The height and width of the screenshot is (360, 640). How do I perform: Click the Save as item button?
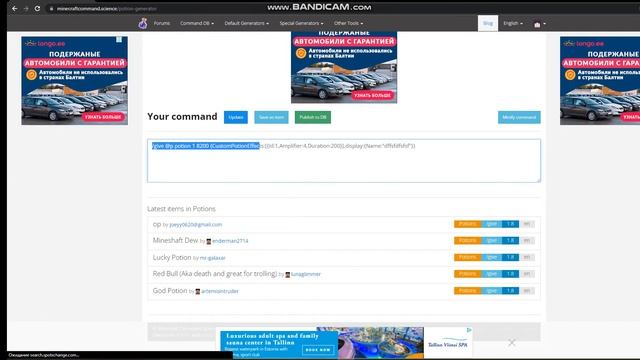click(x=271, y=117)
